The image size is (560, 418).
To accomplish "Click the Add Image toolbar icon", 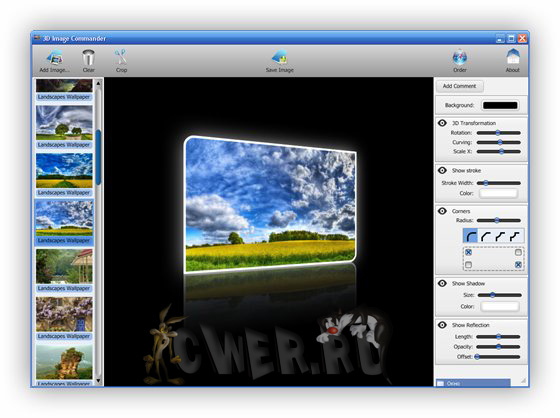I will tap(54, 57).
